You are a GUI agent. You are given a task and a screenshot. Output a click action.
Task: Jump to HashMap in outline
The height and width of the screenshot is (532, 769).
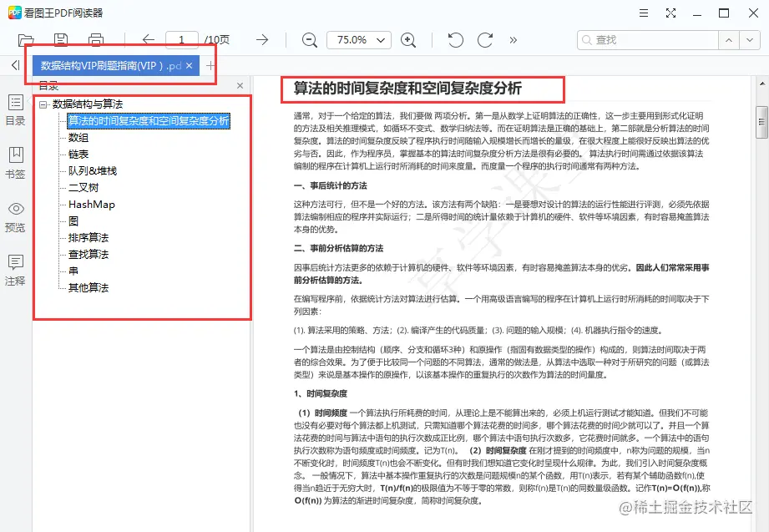click(x=92, y=204)
